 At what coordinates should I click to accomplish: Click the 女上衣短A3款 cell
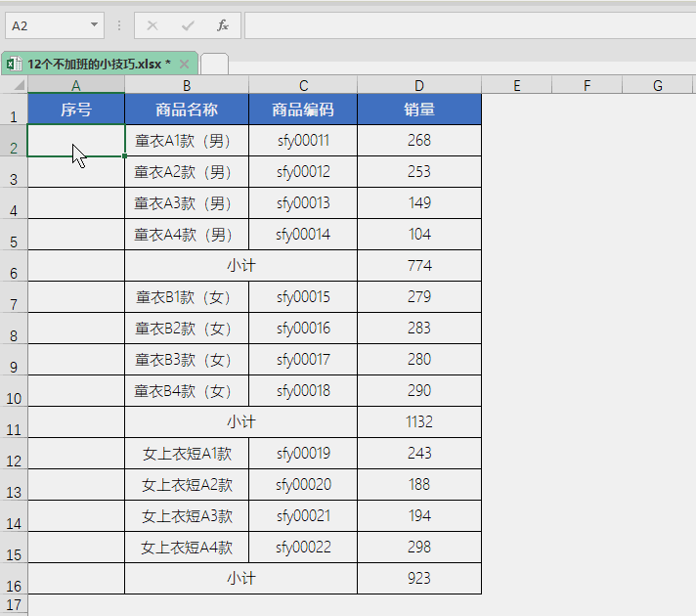tap(187, 516)
